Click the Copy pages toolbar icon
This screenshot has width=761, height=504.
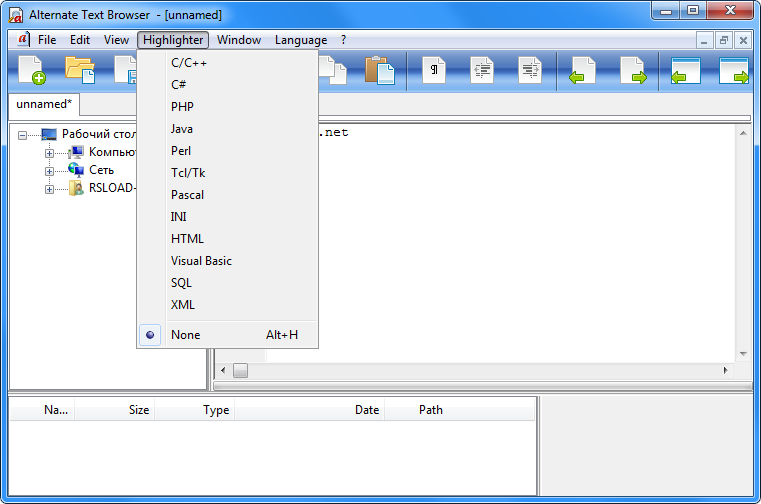[x=332, y=70]
